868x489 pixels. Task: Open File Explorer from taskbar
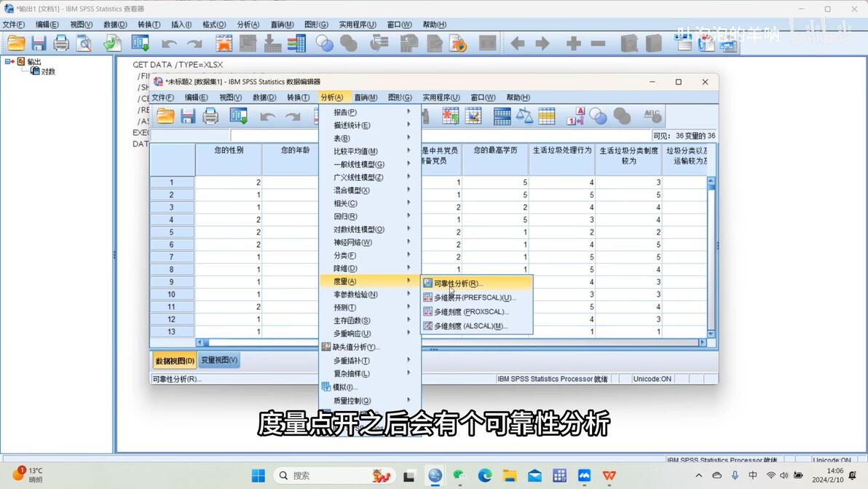(510, 476)
